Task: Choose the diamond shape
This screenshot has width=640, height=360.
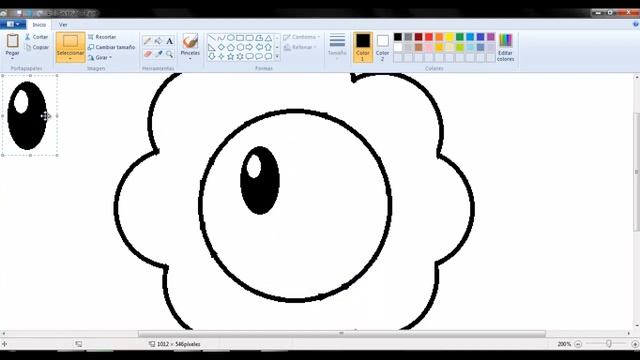Action: click(221, 47)
